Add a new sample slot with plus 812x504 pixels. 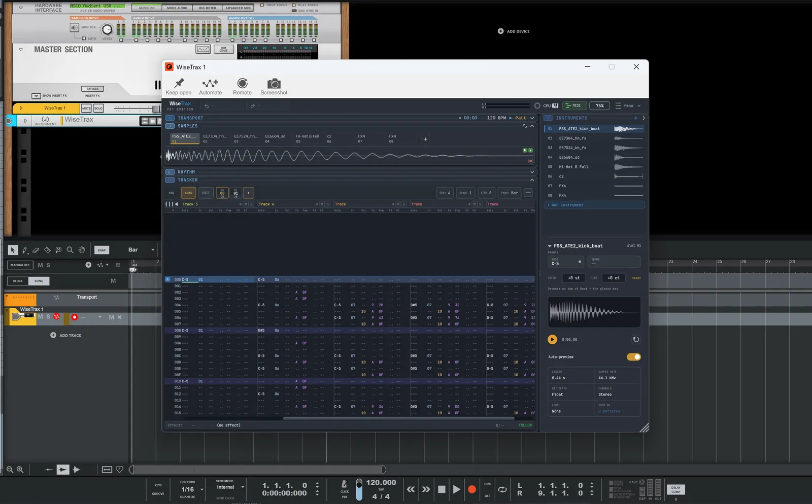425,139
